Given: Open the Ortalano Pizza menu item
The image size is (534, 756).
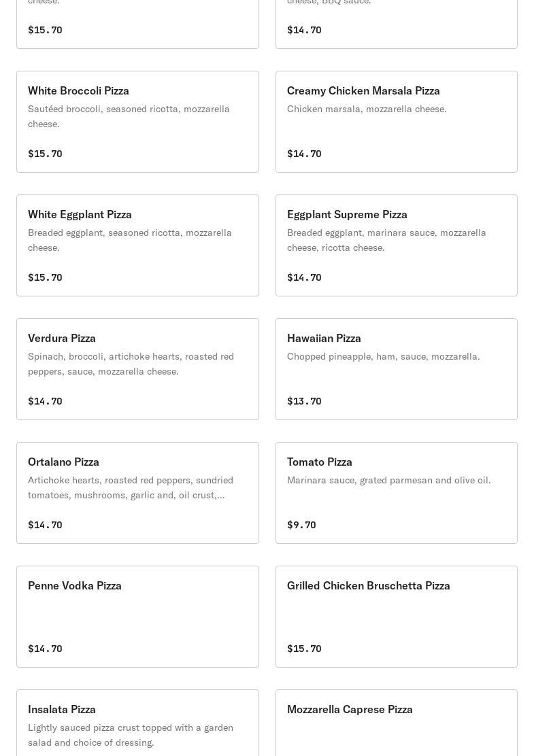Looking at the screenshot, I should coord(137,493).
